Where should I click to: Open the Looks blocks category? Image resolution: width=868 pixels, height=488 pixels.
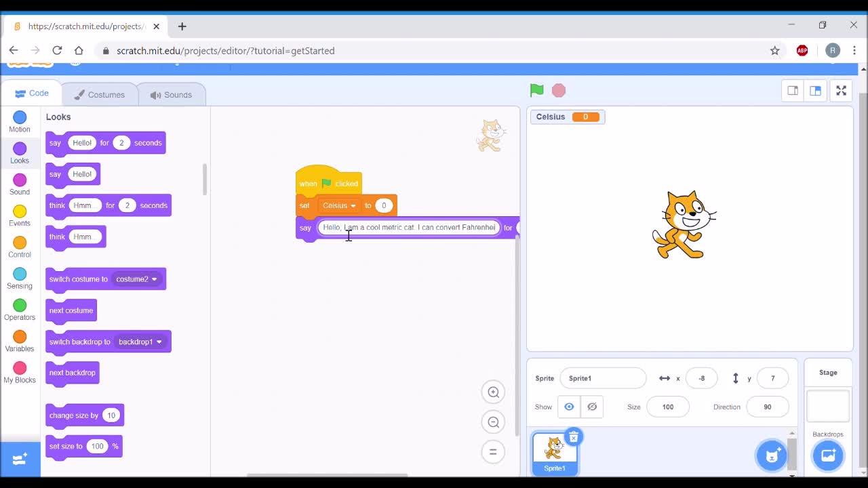pyautogui.click(x=20, y=153)
